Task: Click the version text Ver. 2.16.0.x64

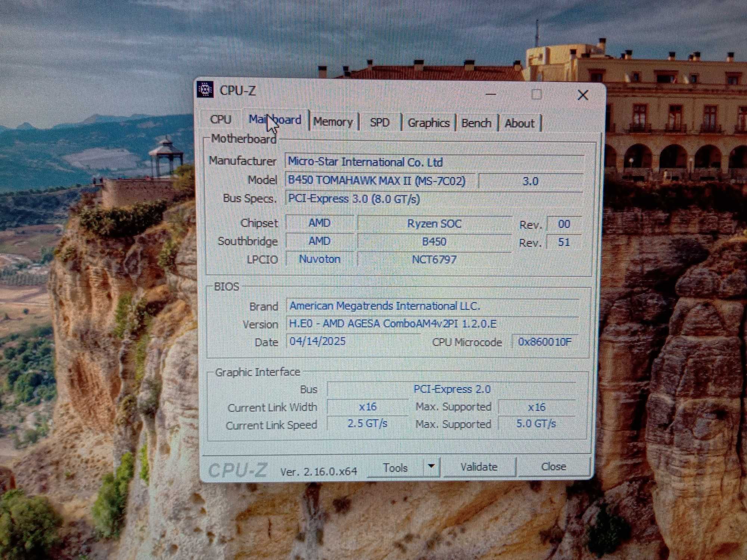Action: 319,472
